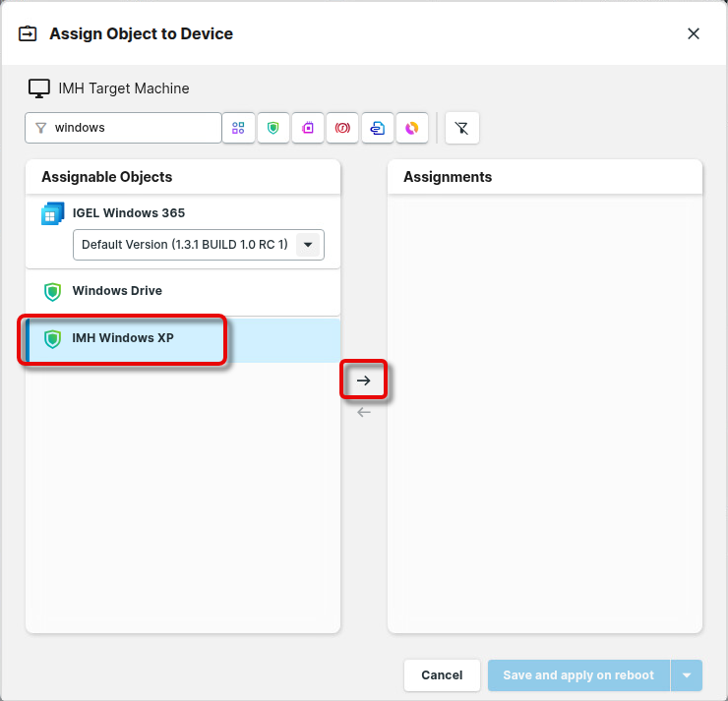Filter by green shield profile icon
The width and height of the screenshot is (728, 701).
coord(273,128)
